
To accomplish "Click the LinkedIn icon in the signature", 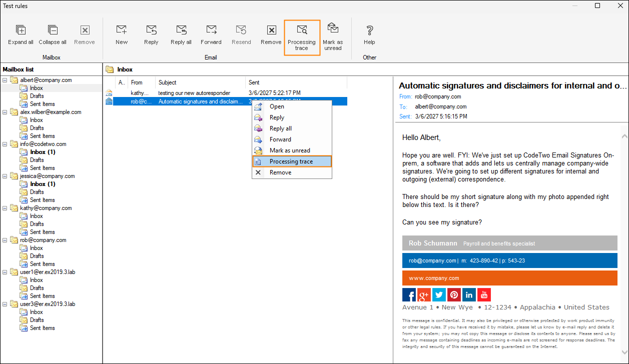I will pos(469,295).
